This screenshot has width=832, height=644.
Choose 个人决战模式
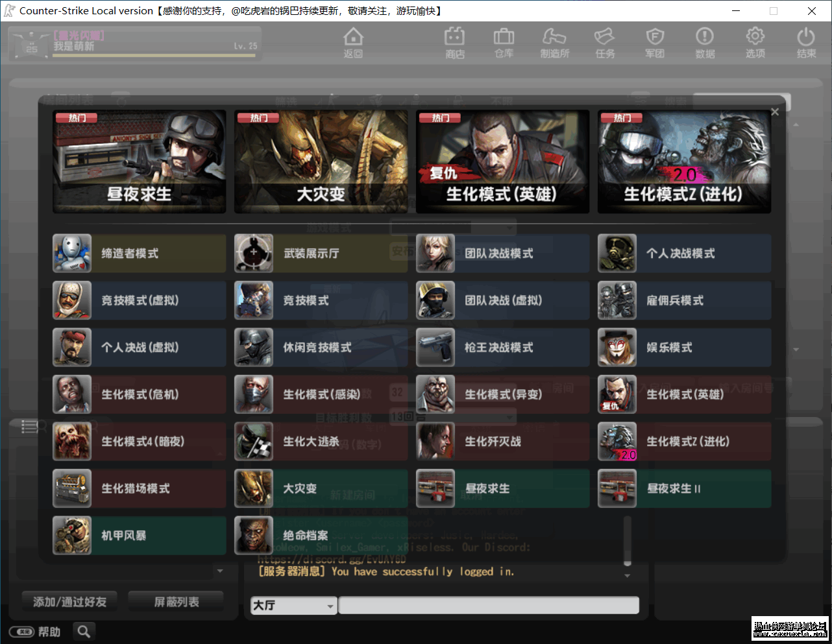(685, 254)
